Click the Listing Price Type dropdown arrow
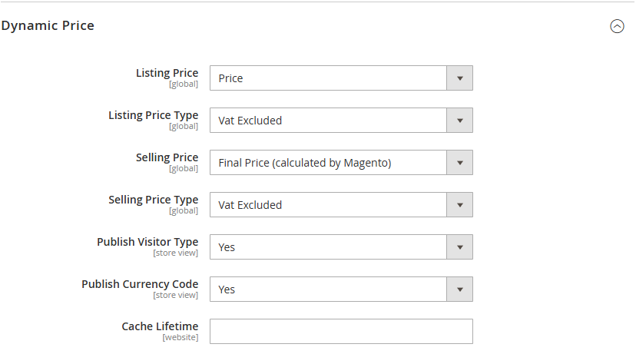This screenshot has height=364, width=636. pyautogui.click(x=459, y=121)
